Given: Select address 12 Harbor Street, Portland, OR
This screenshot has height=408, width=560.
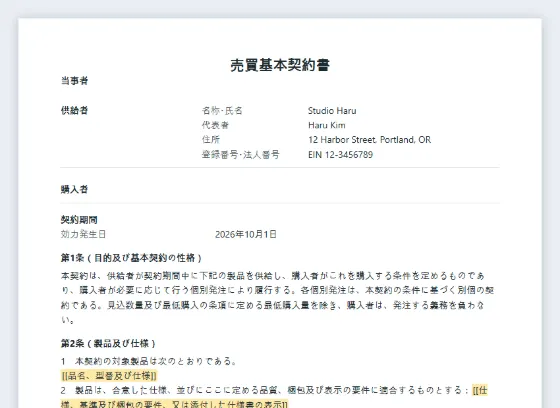Looking at the screenshot, I should tap(369, 140).
